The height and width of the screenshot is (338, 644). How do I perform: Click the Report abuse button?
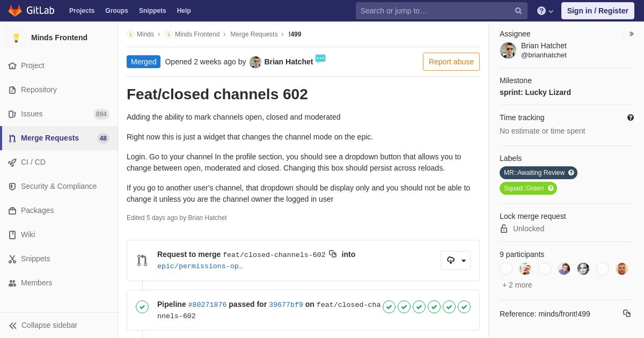click(x=451, y=62)
